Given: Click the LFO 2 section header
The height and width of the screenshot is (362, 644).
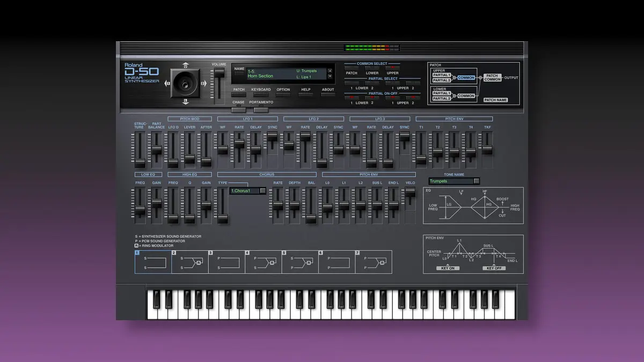Looking at the screenshot, I should coord(313,119).
